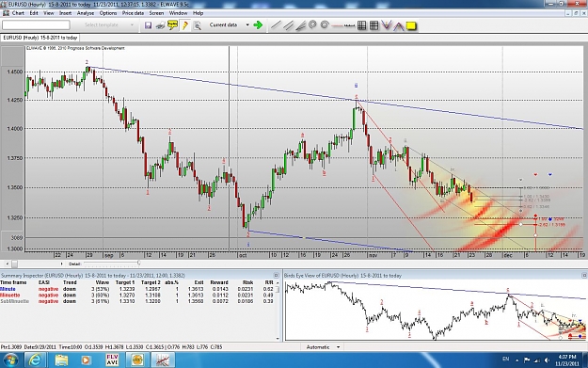Open the Help menu
Screen dimensions: 588x368
pos(198,13)
